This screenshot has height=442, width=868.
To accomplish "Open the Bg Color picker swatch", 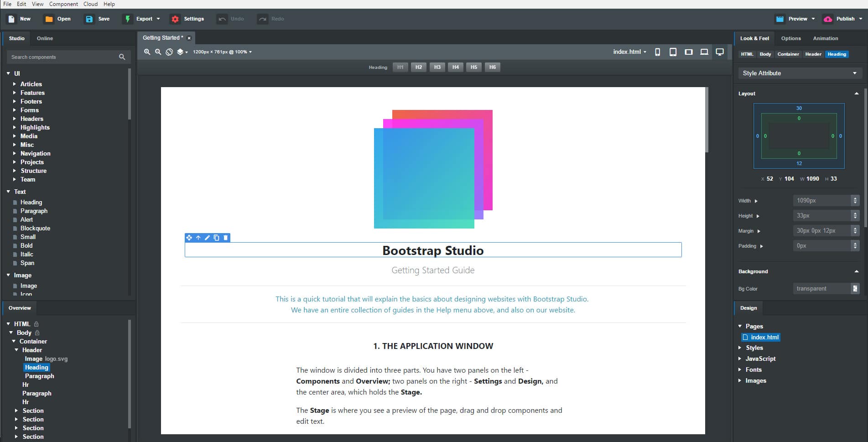I will [855, 289].
